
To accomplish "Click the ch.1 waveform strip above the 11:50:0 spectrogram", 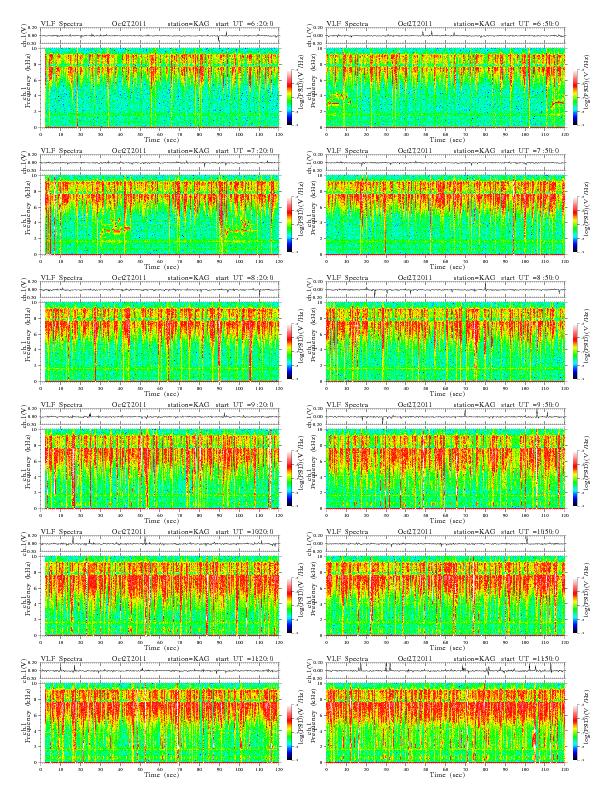I will (445, 672).
